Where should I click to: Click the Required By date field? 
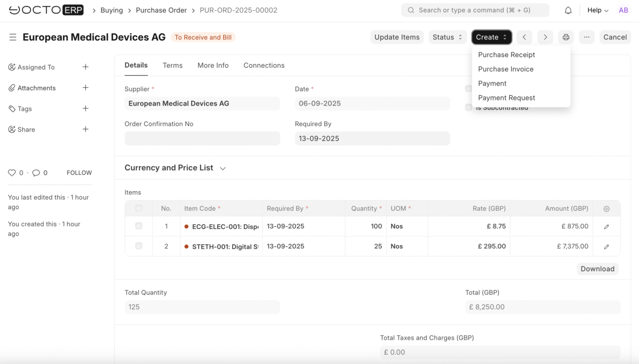[x=372, y=139]
